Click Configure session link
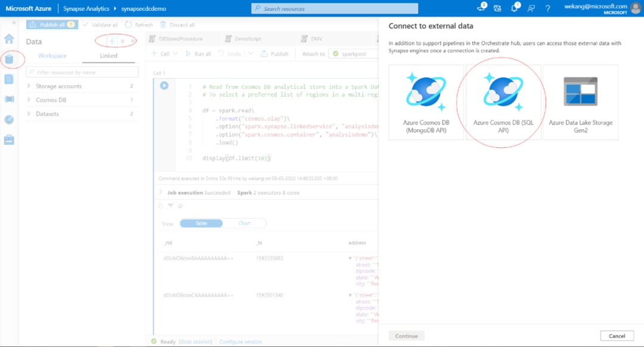644x347 pixels. click(241, 342)
